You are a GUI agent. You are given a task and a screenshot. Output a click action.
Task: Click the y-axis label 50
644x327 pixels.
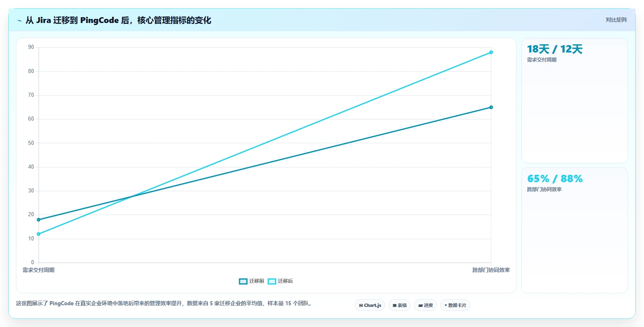[x=31, y=143]
